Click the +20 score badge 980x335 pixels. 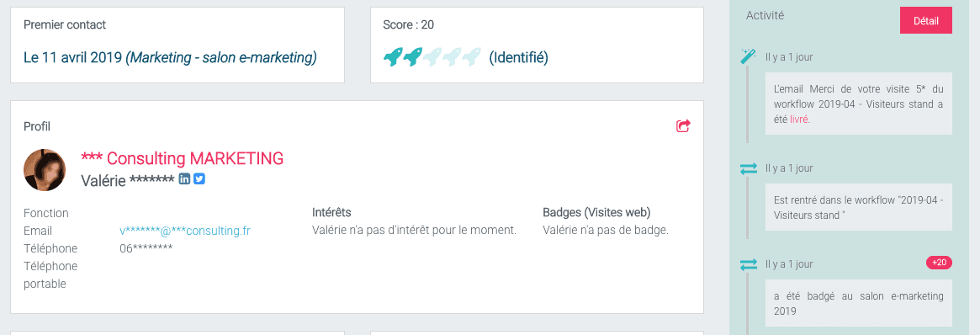[x=939, y=263]
